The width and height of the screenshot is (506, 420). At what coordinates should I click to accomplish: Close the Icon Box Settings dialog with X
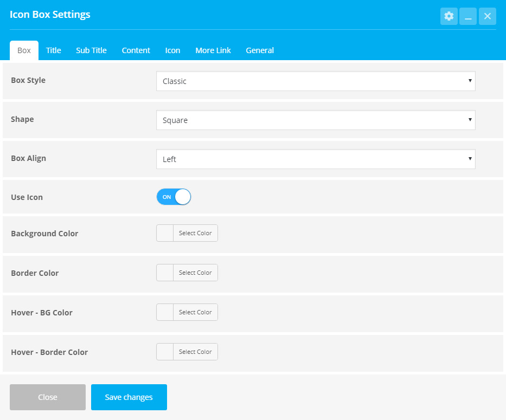pos(487,16)
